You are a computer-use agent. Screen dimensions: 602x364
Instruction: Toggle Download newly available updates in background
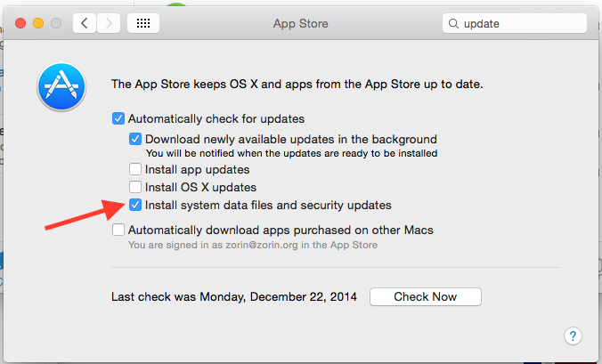135,140
